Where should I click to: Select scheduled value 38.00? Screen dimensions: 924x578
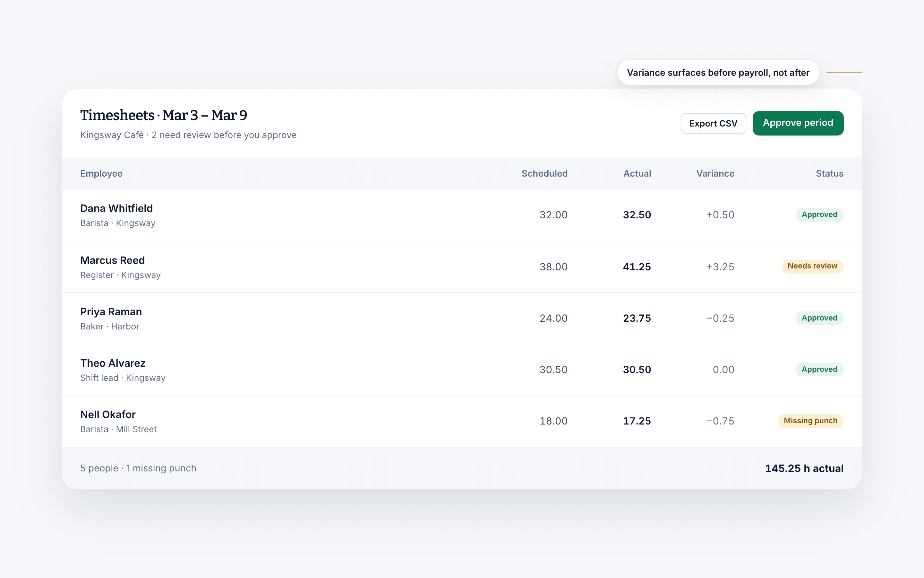tap(554, 267)
